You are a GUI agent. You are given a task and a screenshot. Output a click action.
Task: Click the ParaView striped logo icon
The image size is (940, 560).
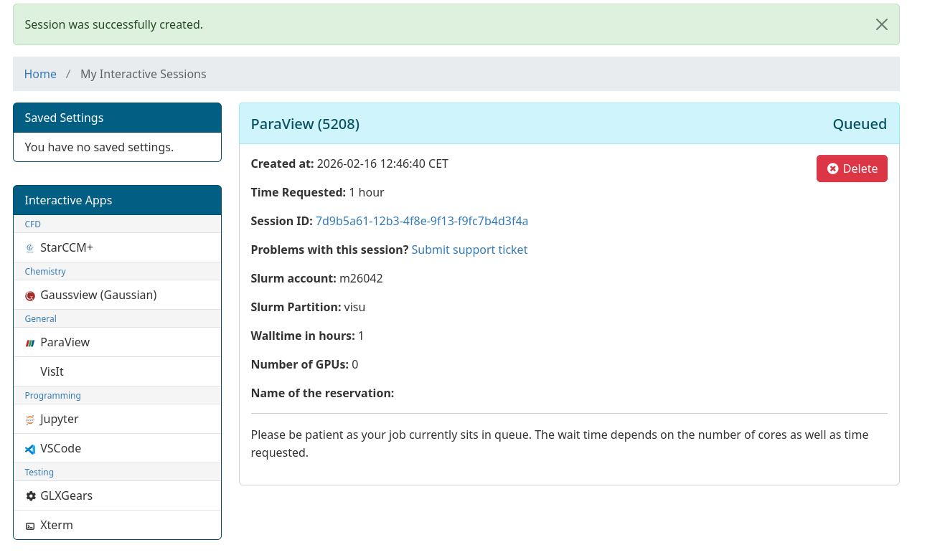[x=30, y=343]
